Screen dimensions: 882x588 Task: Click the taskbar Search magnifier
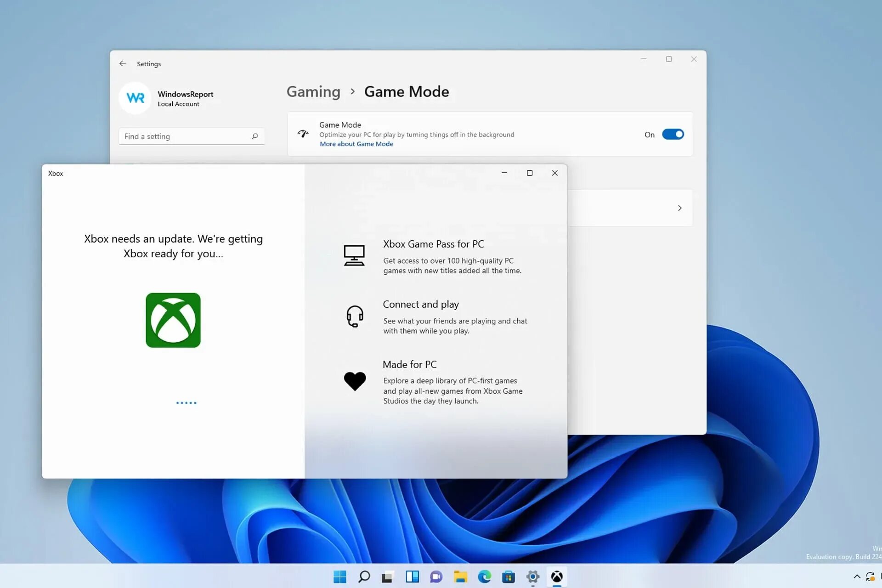[364, 577]
